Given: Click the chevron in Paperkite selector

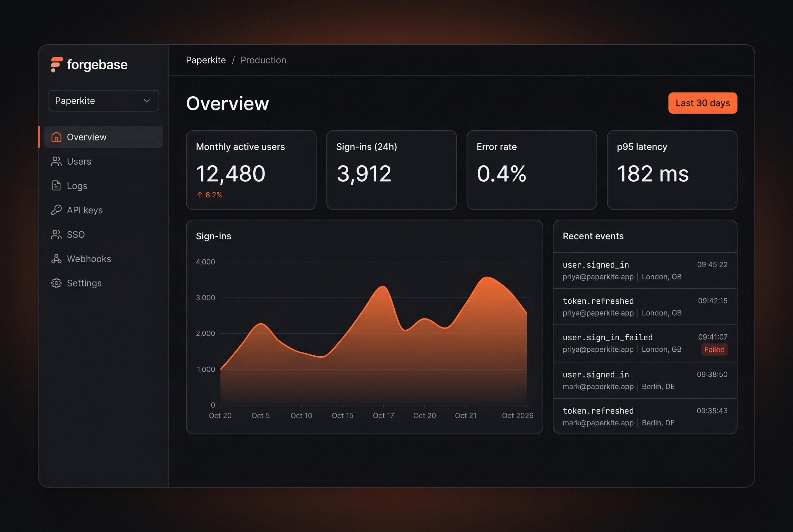Looking at the screenshot, I should [146, 101].
